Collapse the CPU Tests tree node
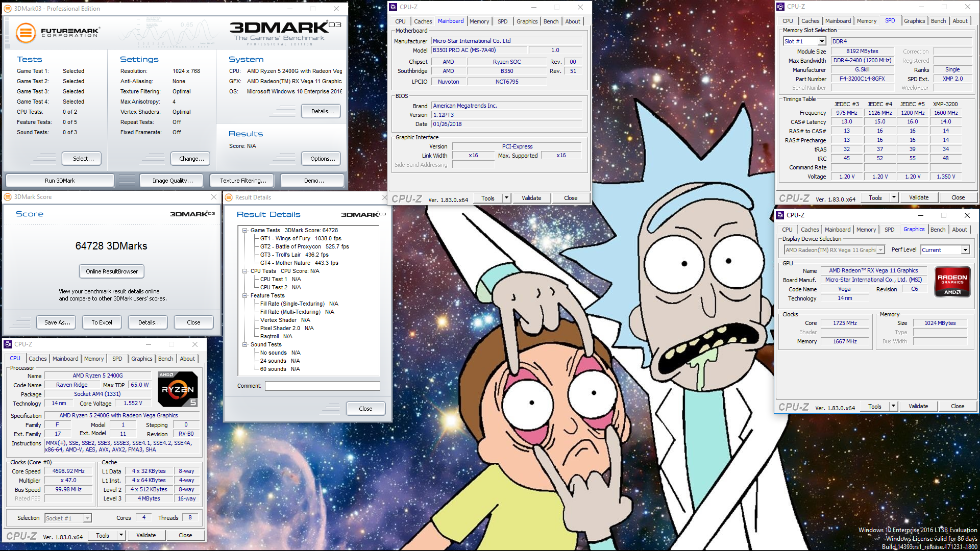Viewport: 980px width, 551px height. click(x=244, y=271)
